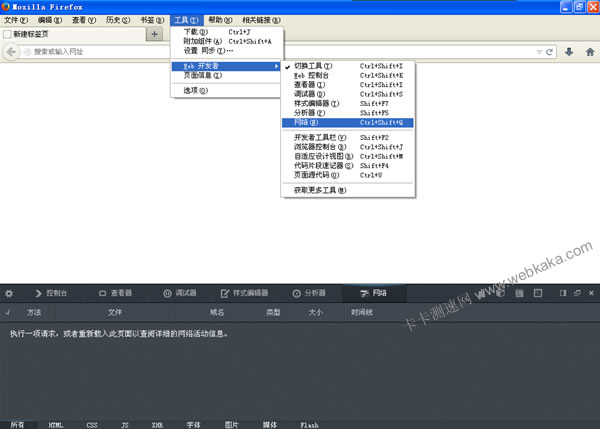The width and height of the screenshot is (600, 429).
Task: Open the 样式编辑器 style editor tab
Action: coord(245,293)
